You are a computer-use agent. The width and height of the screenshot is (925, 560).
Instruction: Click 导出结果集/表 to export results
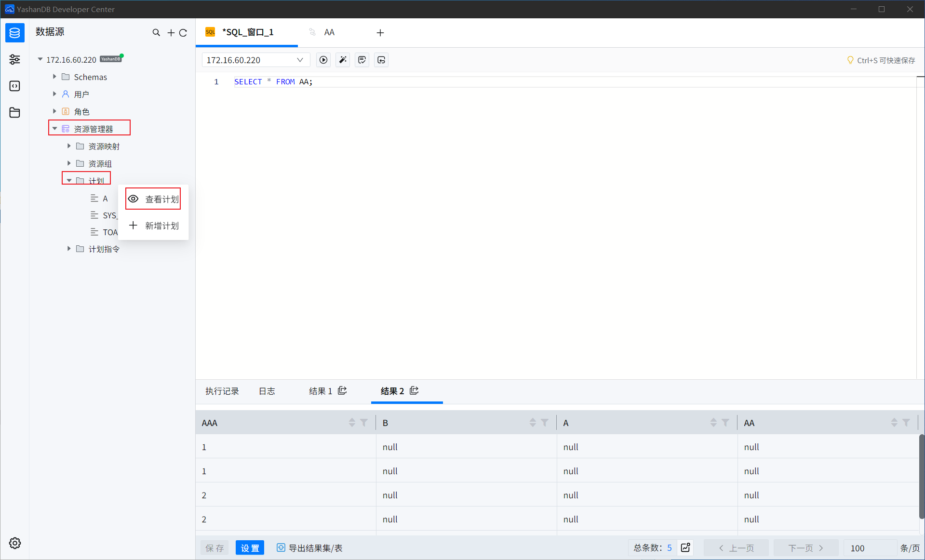(310, 548)
